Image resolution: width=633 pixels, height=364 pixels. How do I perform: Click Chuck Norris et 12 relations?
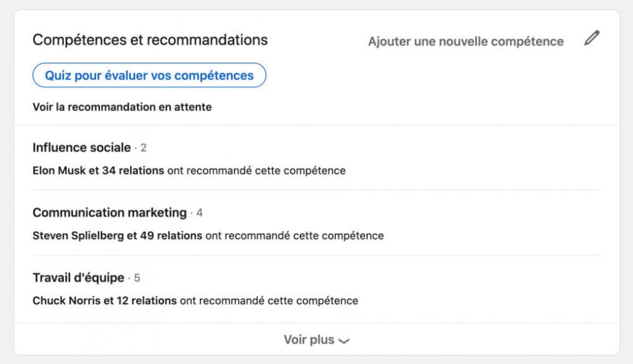[105, 301]
